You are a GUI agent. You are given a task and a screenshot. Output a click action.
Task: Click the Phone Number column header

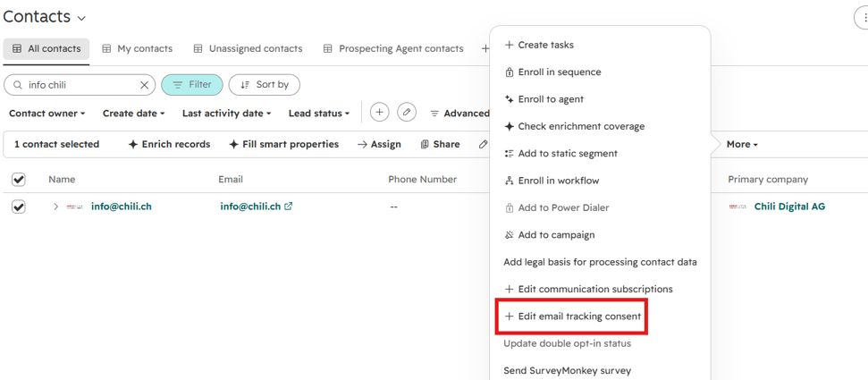(x=422, y=180)
